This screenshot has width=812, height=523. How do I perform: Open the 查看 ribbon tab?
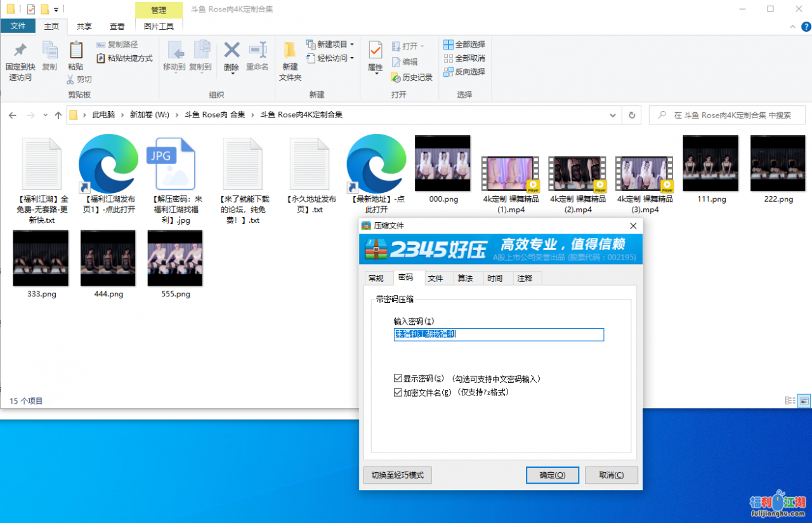[x=117, y=26]
